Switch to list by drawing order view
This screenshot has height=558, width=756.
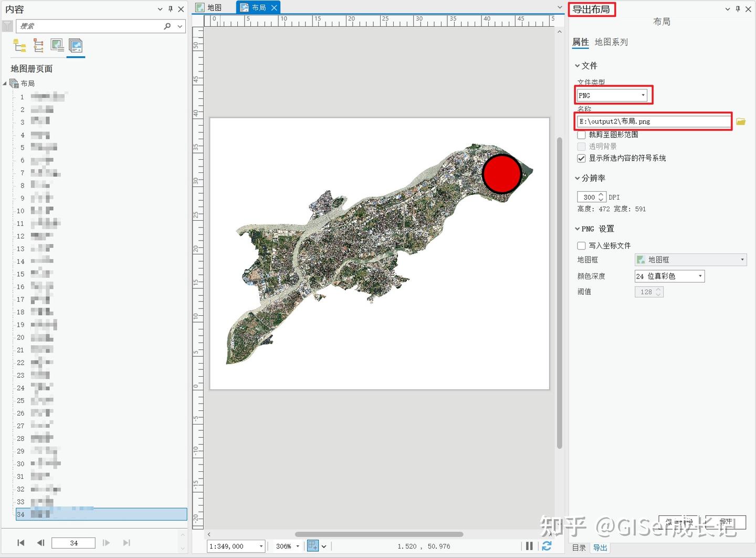tap(20, 46)
